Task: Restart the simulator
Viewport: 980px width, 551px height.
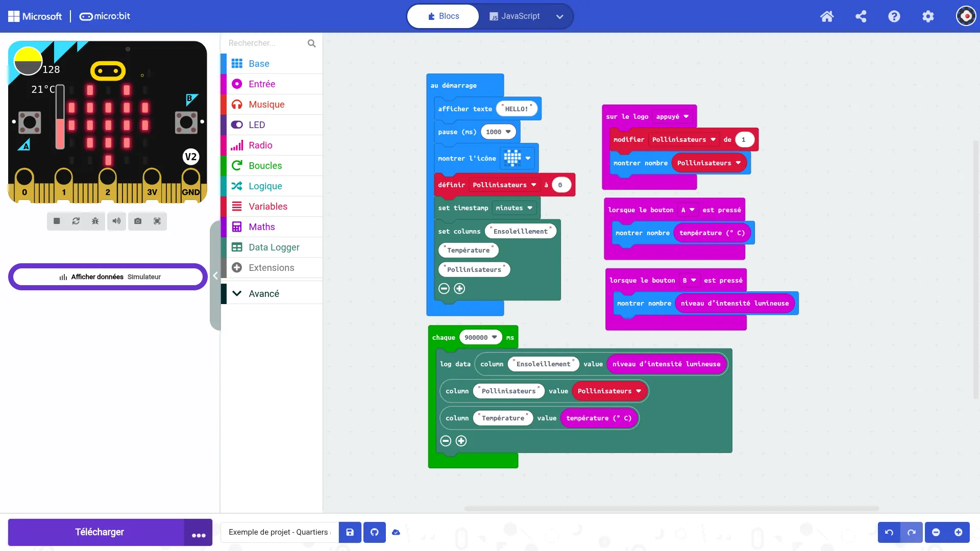Action: 76,221
